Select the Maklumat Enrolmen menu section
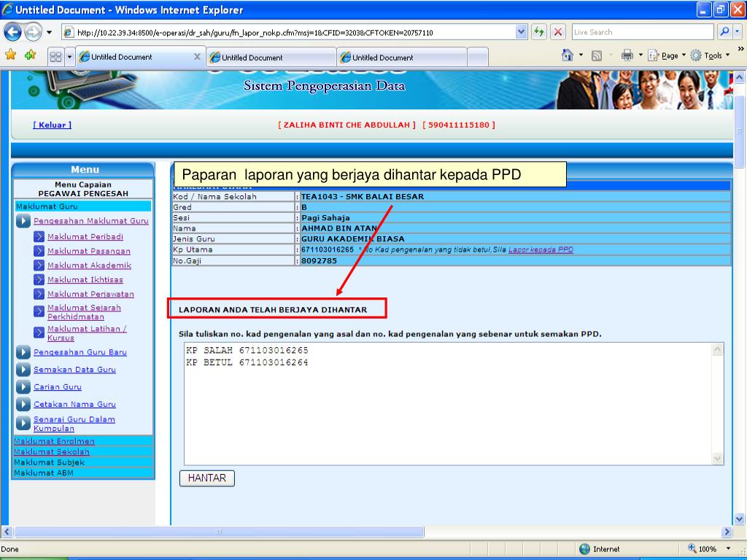 coord(83,441)
